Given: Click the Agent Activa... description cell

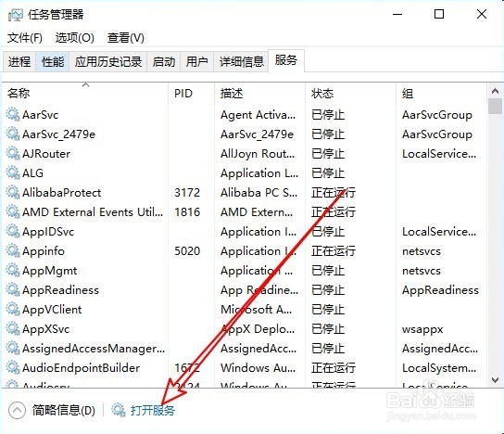Looking at the screenshot, I should point(258,115).
